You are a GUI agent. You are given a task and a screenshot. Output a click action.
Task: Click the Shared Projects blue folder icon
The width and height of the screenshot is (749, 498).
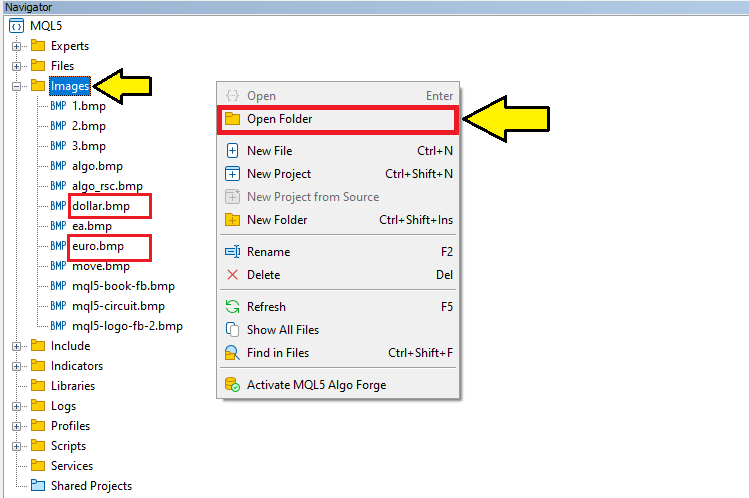coord(38,486)
